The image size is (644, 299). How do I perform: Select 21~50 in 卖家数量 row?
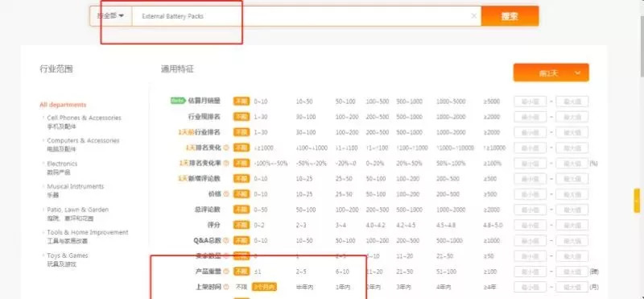[444, 256]
